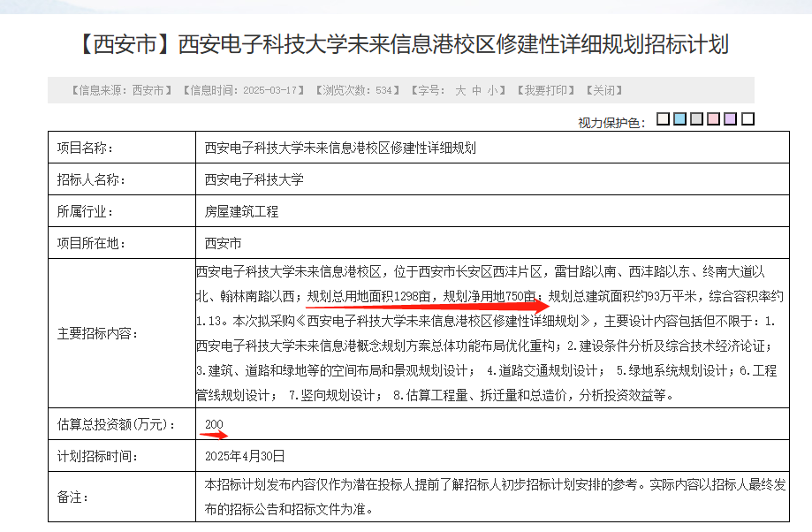Image resolution: width=812 pixels, height=532 pixels.
Task: Select the light blue eye-protection color swatch
Action: pos(680,119)
